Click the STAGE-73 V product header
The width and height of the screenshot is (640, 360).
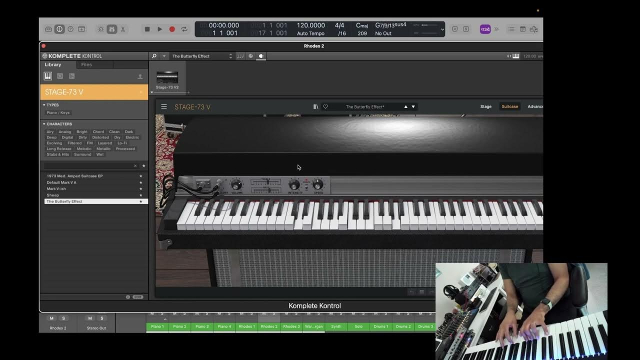point(94,92)
